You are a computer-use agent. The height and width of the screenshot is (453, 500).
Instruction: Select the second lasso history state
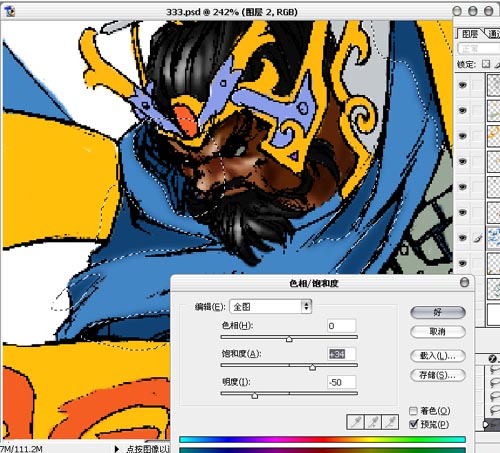click(494, 383)
